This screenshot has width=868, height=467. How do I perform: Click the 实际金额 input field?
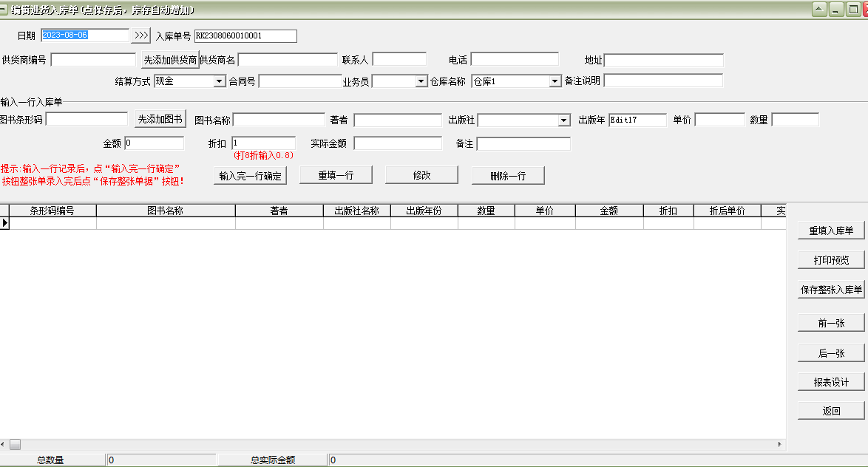(x=398, y=143)
